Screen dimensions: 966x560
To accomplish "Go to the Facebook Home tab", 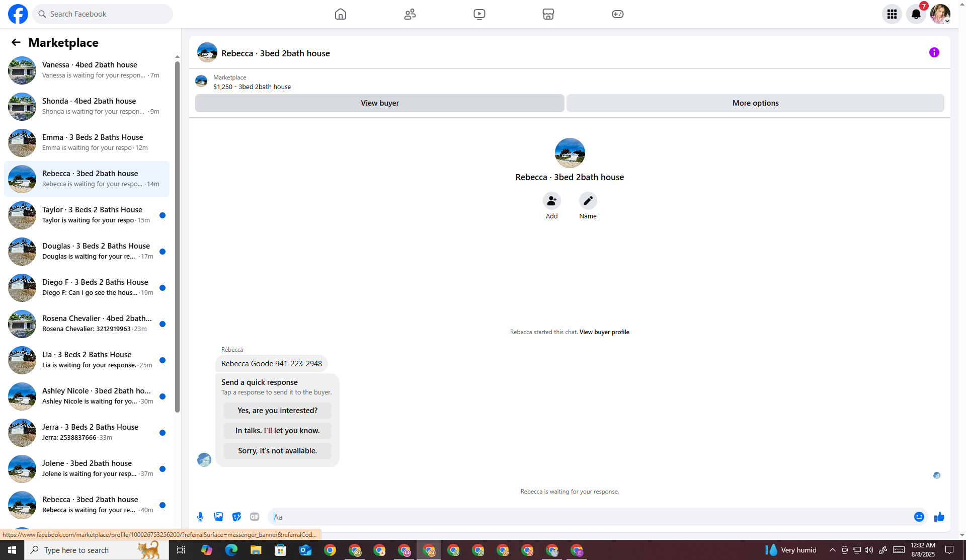I will [341, 14].
